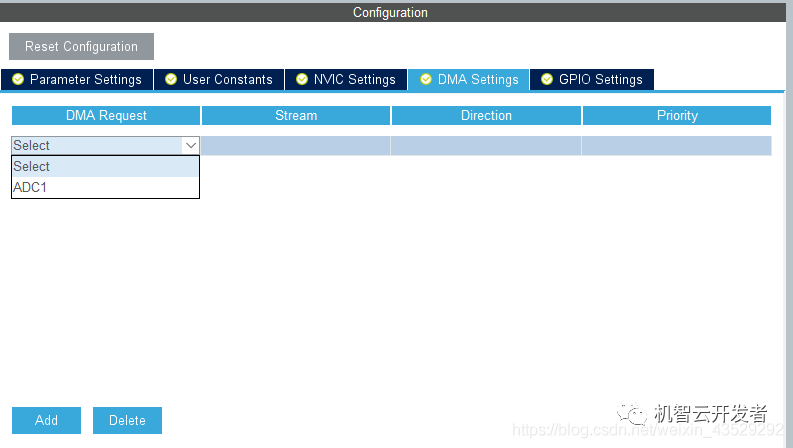Select the DMA Settings tab

[469, 79]
